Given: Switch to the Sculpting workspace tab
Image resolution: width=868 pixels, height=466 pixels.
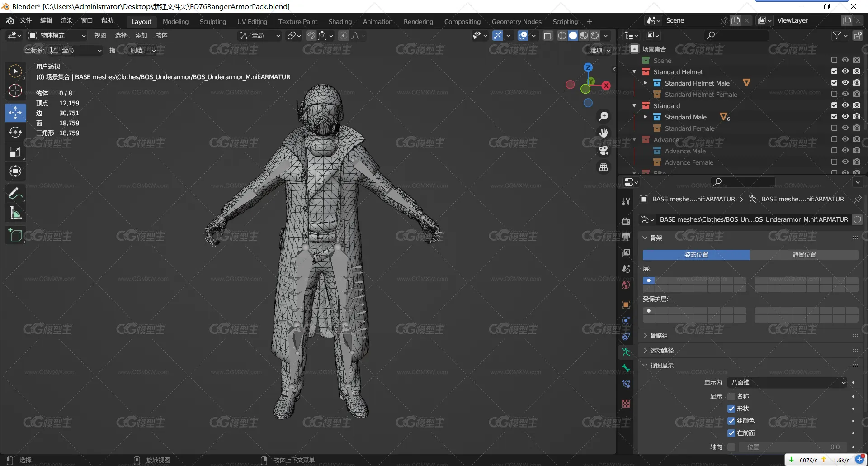Looking at the screenshot, I should point(213,22).
